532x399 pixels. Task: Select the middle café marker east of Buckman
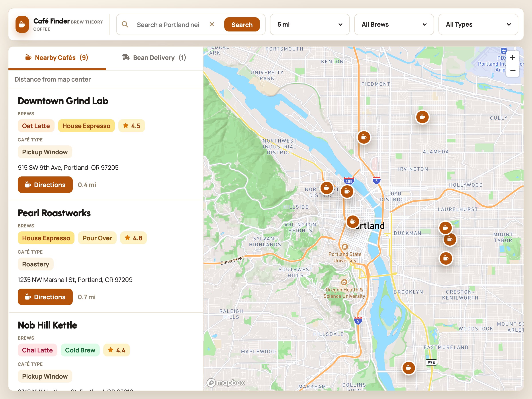[450, 240]
